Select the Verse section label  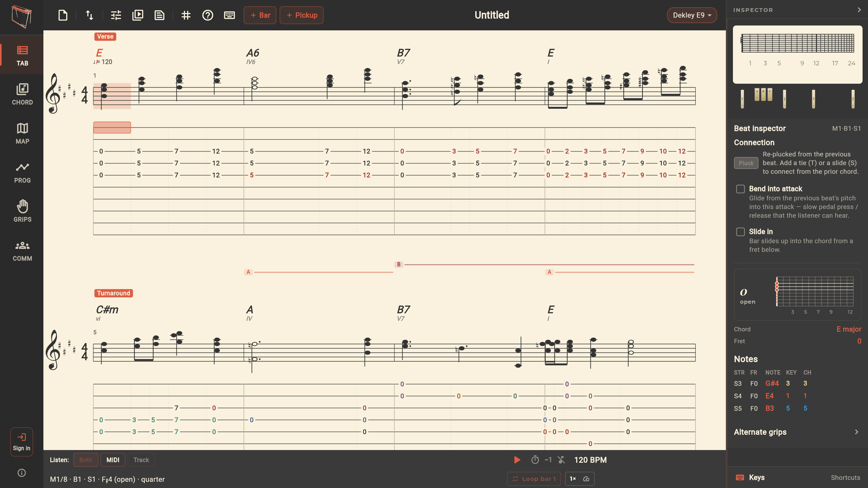[105, 36]
